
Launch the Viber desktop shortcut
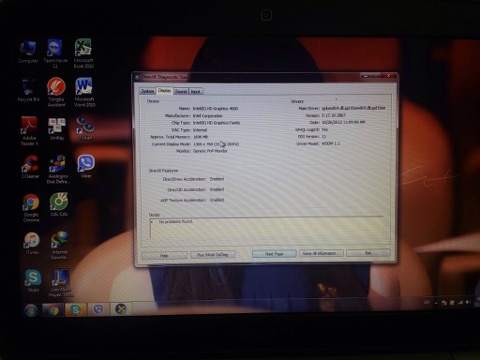click(x=86, y=166)
